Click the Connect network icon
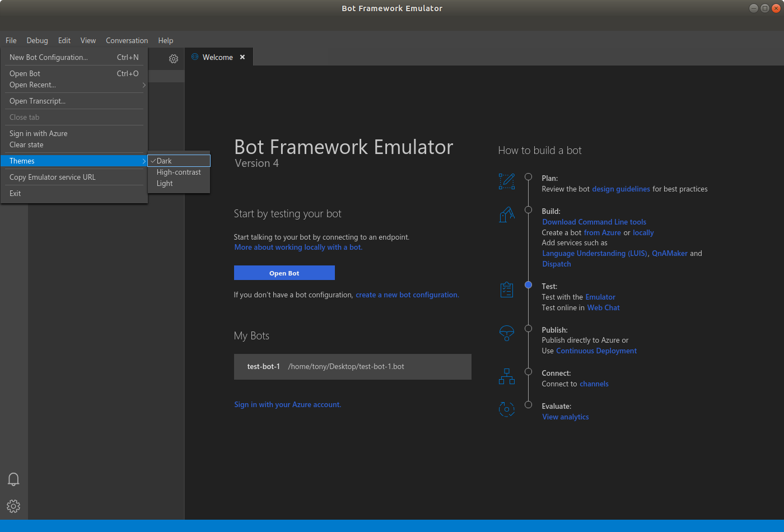The image size is (784, 532). coord(507,376)
